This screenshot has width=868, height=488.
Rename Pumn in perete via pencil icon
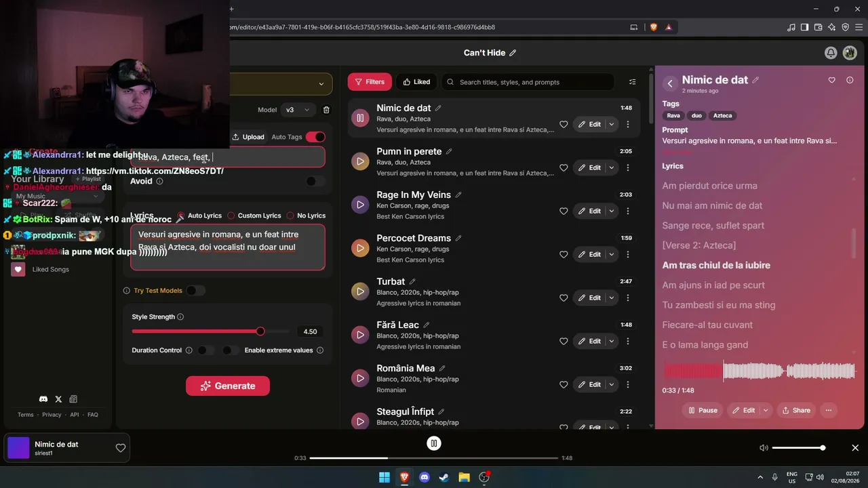[x=449, y=151]
